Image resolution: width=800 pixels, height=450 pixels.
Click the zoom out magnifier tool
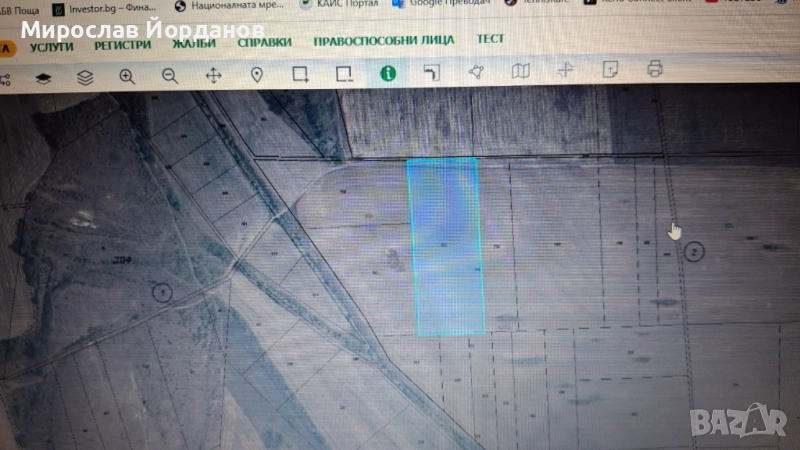170,75
